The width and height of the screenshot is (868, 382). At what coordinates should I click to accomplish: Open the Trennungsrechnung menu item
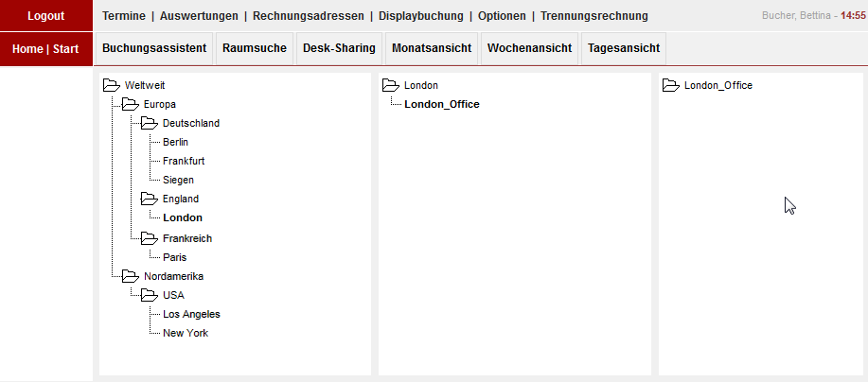click(x=594, y=16)
